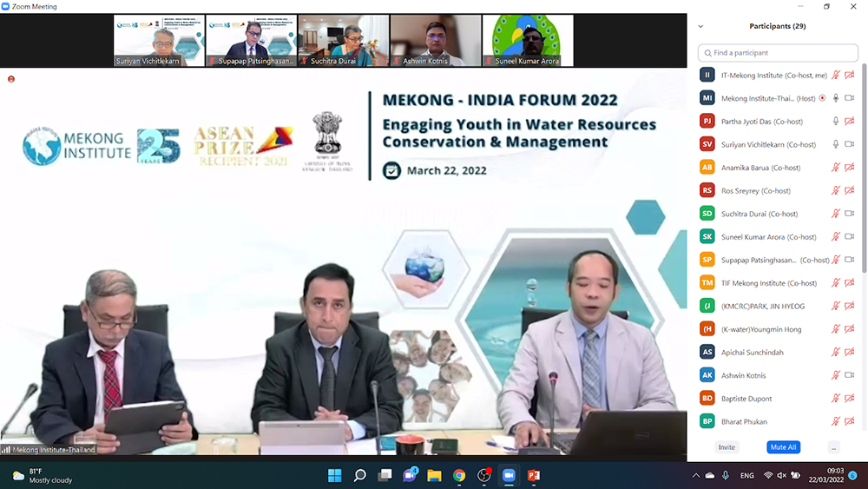
Task: Select Baptiste Dupont participant name
Action: click(x=746, y=398)
